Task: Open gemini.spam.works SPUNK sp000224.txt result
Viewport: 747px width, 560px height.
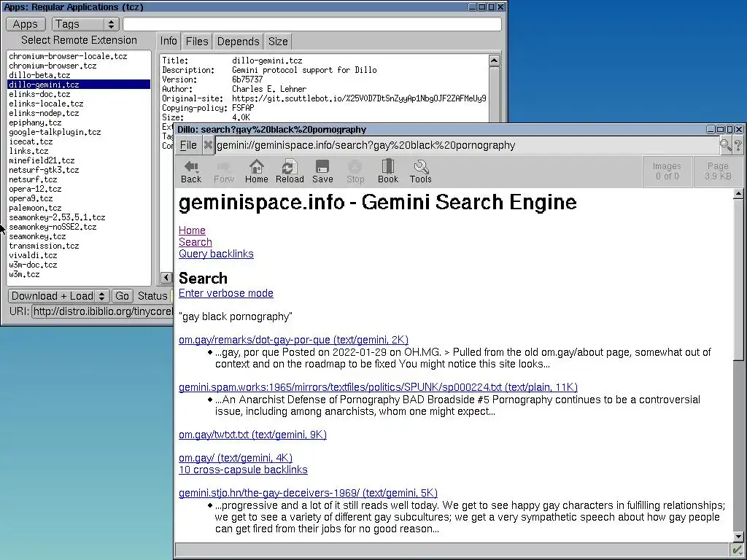Action: pyautogui.click(x=379, y=387)
